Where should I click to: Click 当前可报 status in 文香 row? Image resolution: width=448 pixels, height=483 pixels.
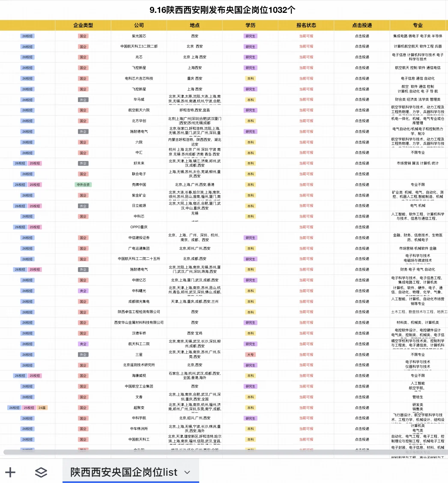point(306,397)
